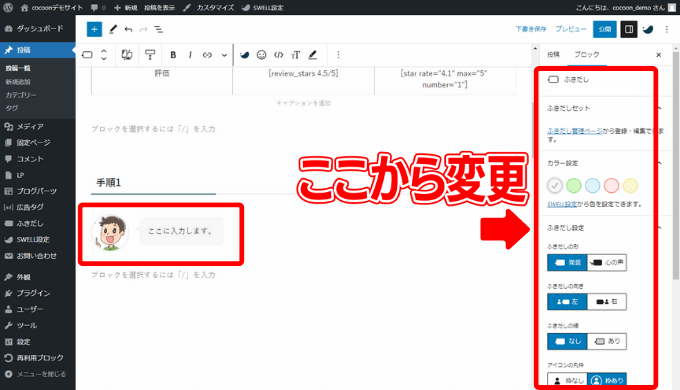The image size is (680, 390).
Task: Select the pencil tools icon
Action: (113, 29)
